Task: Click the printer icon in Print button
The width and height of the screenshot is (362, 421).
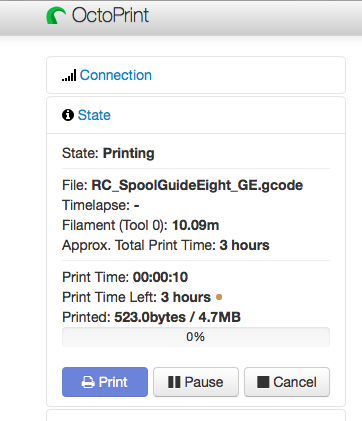Action: (x=88, y=382)
